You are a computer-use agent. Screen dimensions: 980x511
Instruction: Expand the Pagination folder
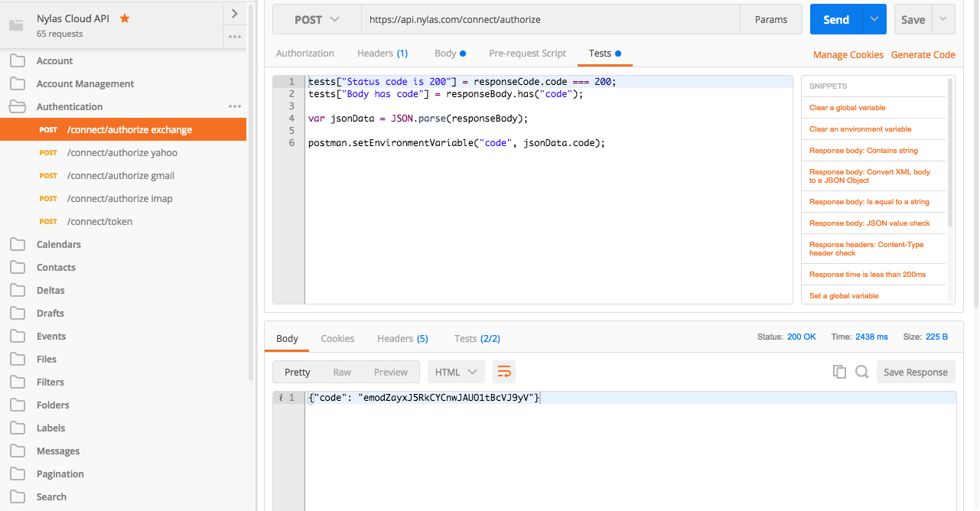(x=123, y=474)
